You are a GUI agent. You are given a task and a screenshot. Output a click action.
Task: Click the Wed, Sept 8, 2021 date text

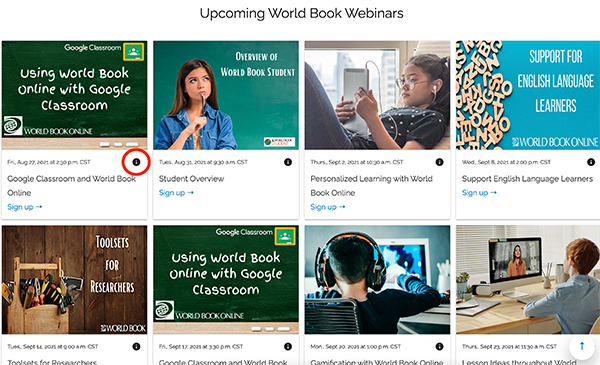506,162
